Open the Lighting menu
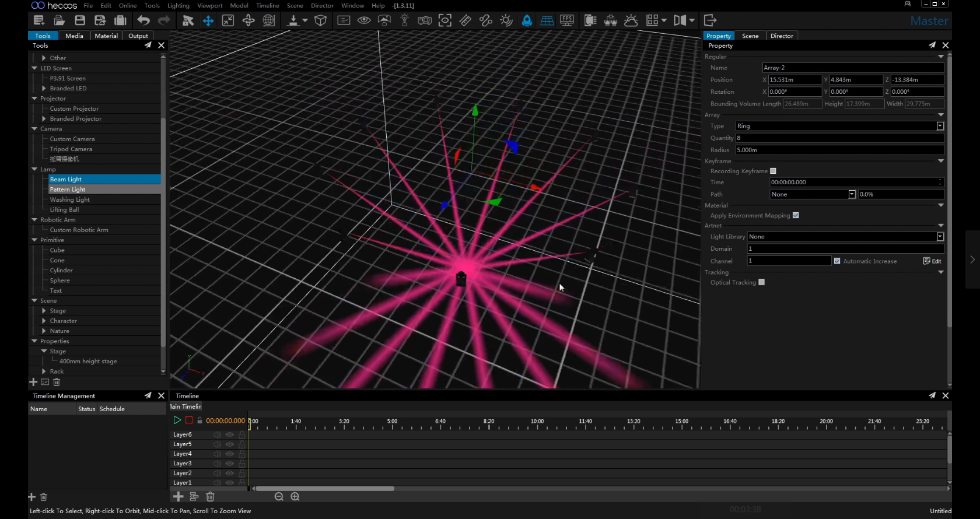The width and height of the screenshot is (980, 519). click(x=178, y=5)
